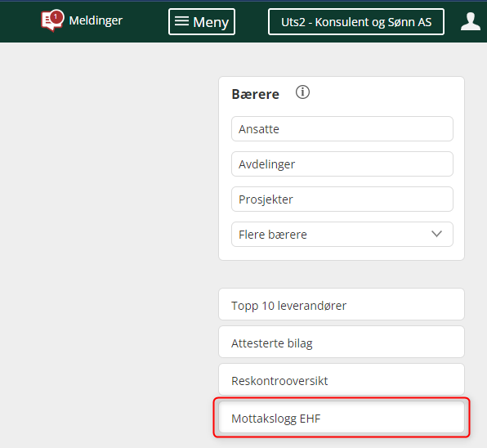The image size is (487, 448).
Task: Open the Ansatte bearer list
Action: [342, 129]
